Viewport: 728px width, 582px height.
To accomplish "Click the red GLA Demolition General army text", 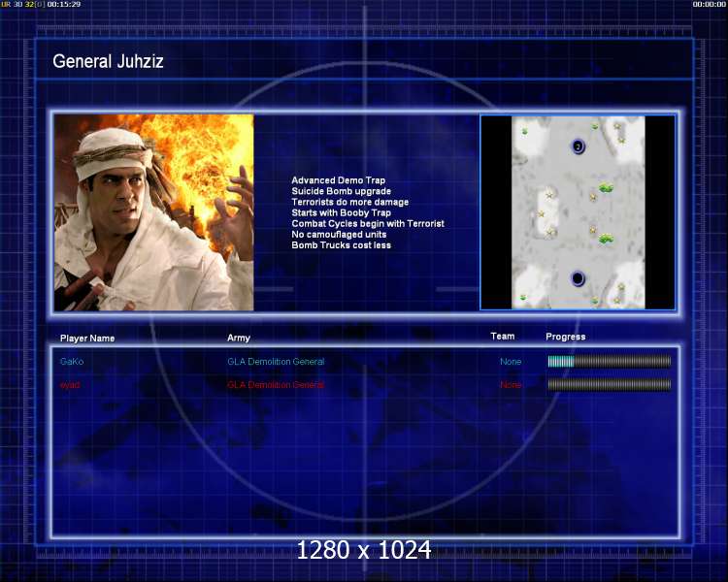I will pos(276,385).
